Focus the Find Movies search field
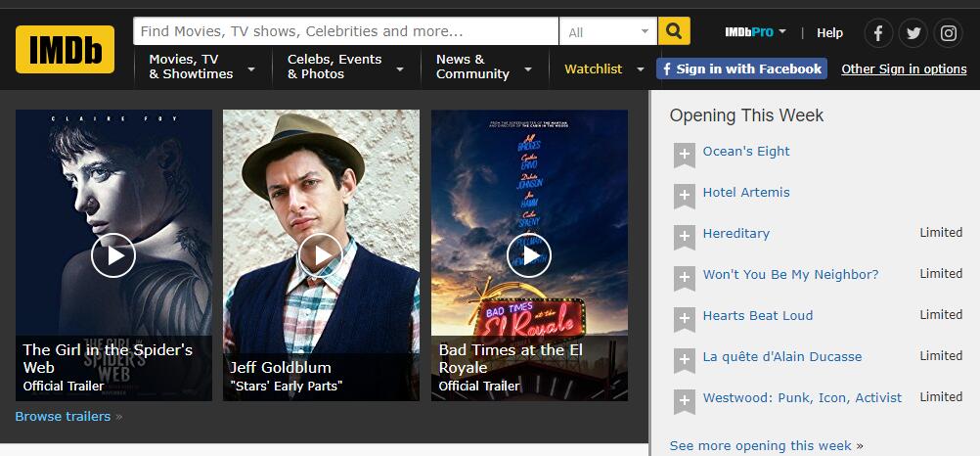This screenshot has width=980, height=456. [x=345, y=31]
